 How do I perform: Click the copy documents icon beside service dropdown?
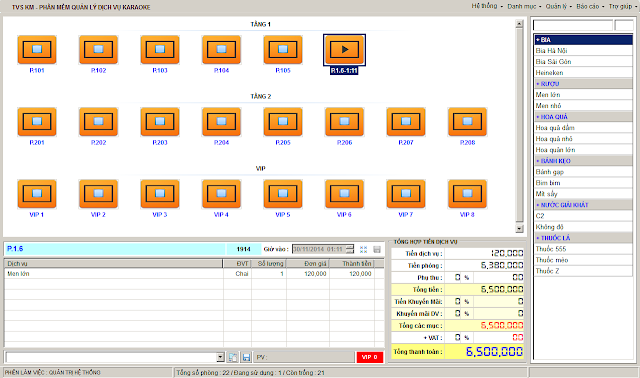tap(233, 358)
